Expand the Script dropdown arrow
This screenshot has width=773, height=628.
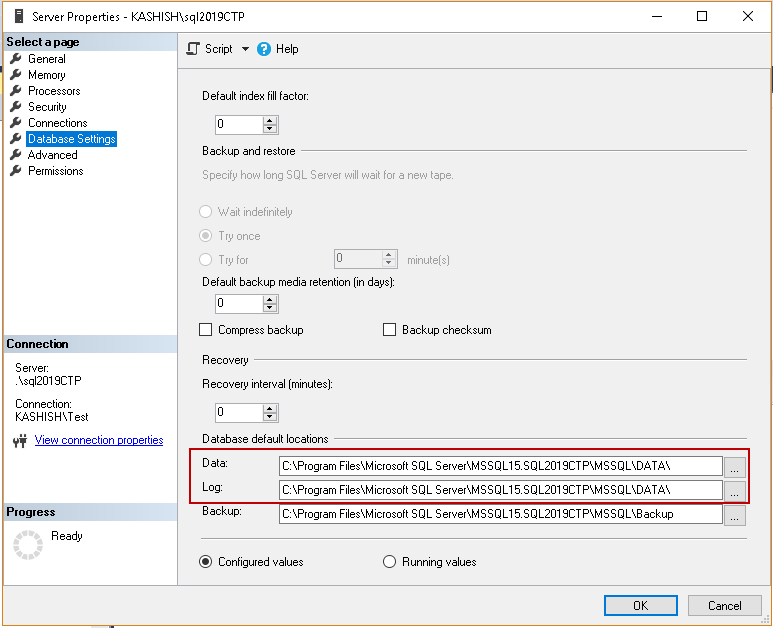click(246, 49)
